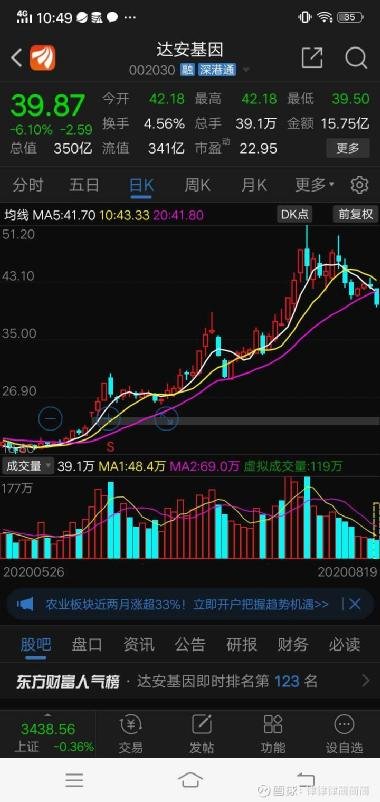The width and height of the screenshot is (380, 802).
Task: Expand the 更多 chart period dropdown
Action: [x=315, y=185]
